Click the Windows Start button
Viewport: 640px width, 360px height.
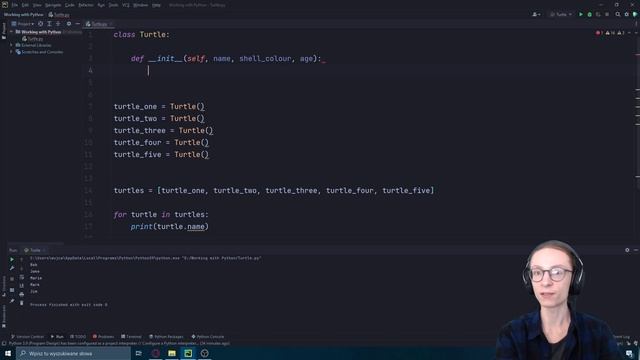(8, 353)
